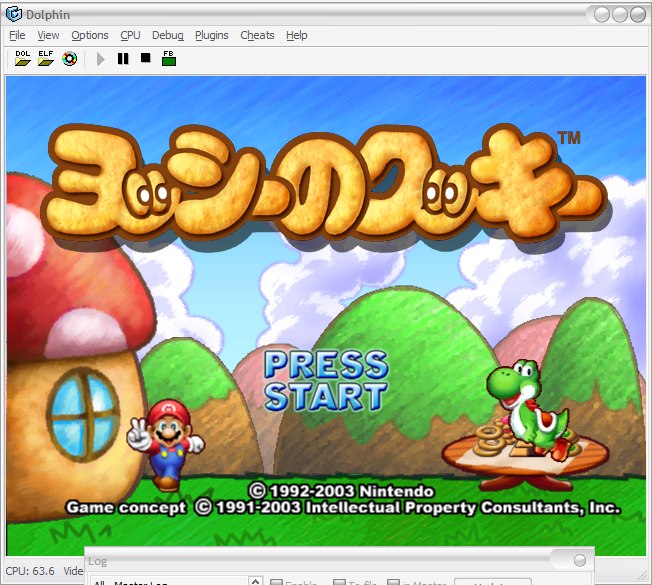The width and height of the screenshot is (652, 585).
Task: Click the disc image toolbar icon
Action: click(69, 59)
